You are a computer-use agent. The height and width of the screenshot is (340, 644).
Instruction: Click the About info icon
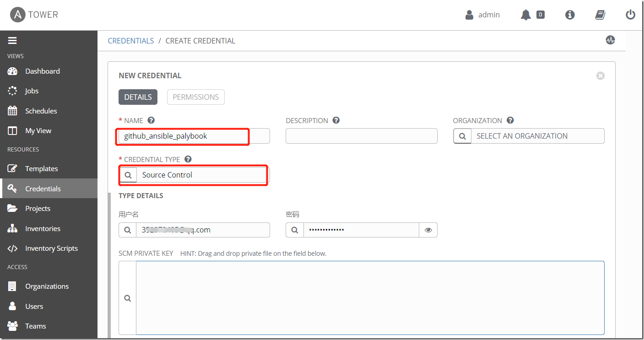[x=570, y=15]
